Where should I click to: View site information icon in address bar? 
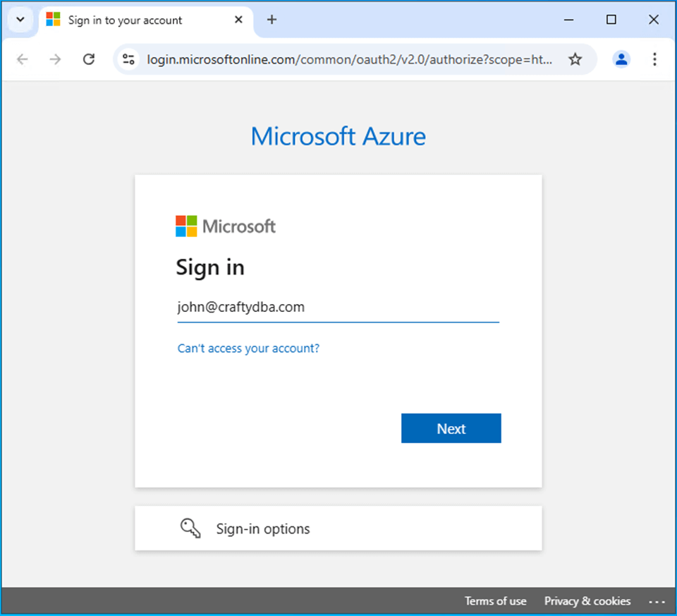click(128, 59)
